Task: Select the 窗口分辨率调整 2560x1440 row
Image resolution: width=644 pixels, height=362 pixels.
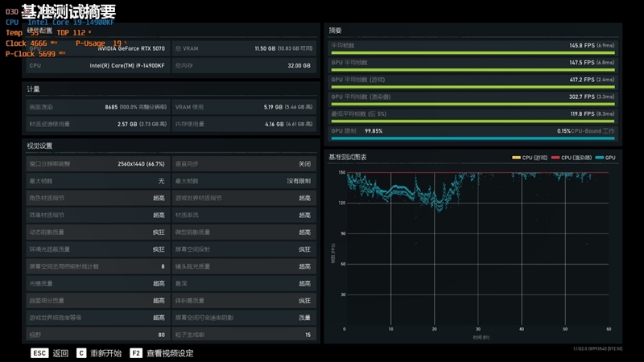Action: click(x=96, y=164)
